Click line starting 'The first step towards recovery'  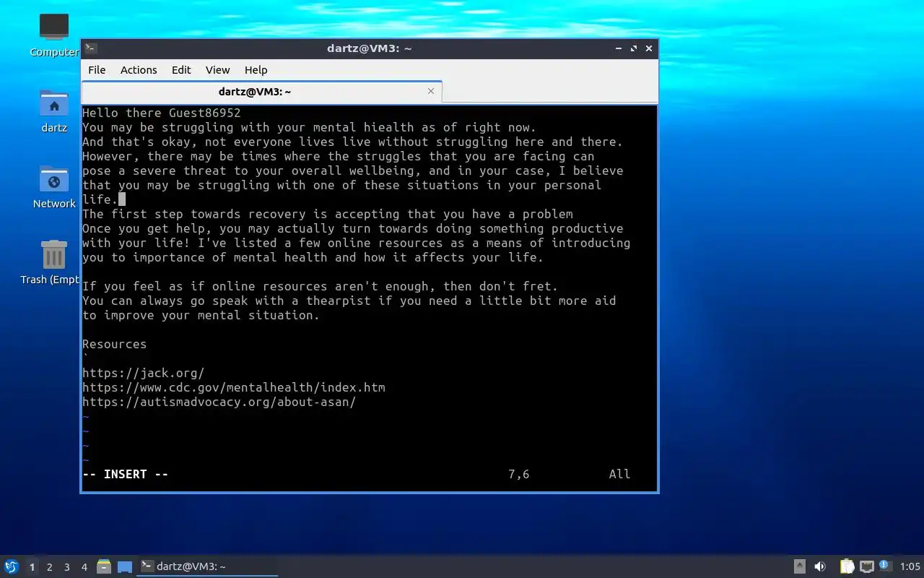click(327, 214)
